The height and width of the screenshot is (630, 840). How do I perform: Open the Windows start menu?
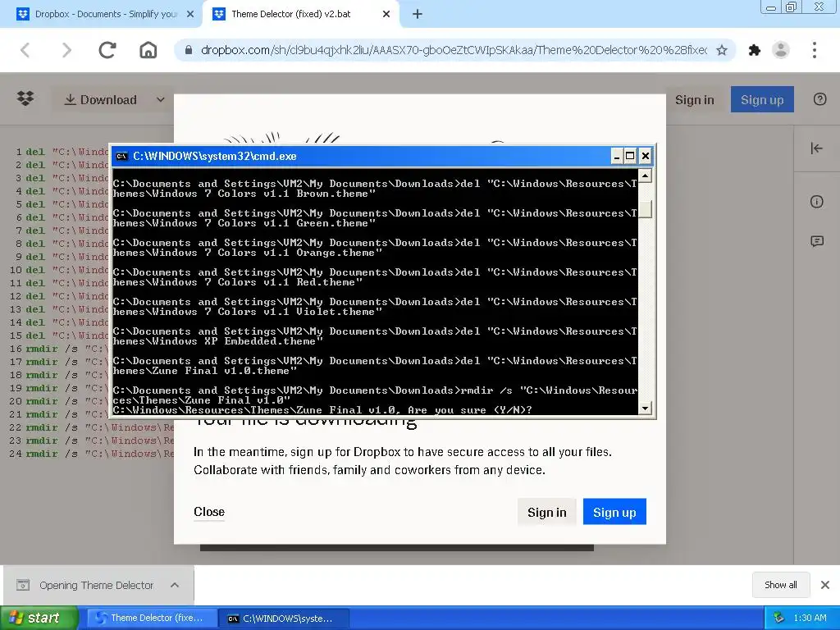39,618
